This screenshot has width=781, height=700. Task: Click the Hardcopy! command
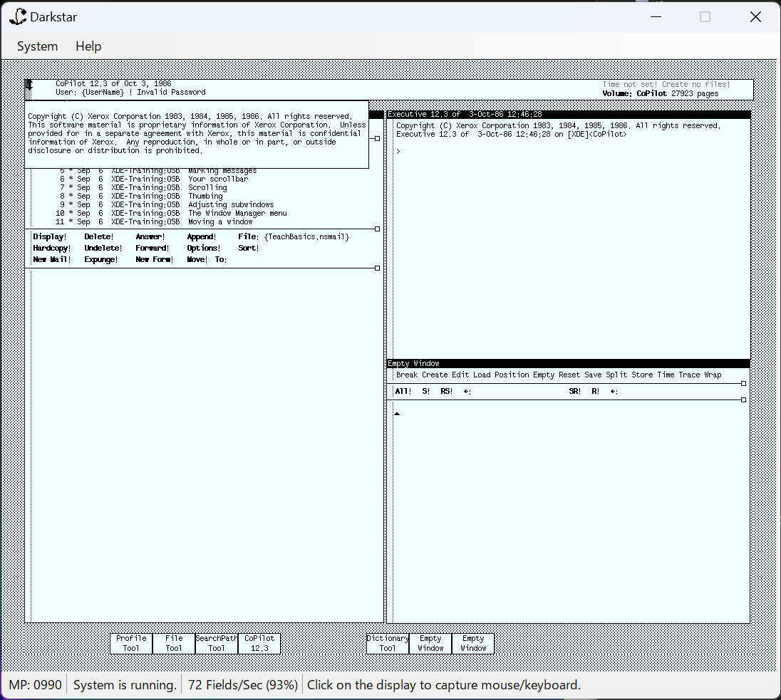pos(52,248)
